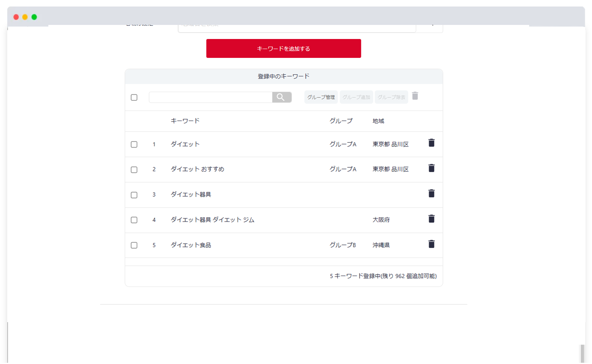592x364 pixels.
Task: Click the bulk delete trash icon in the toolbar
Action: point(415,97)
